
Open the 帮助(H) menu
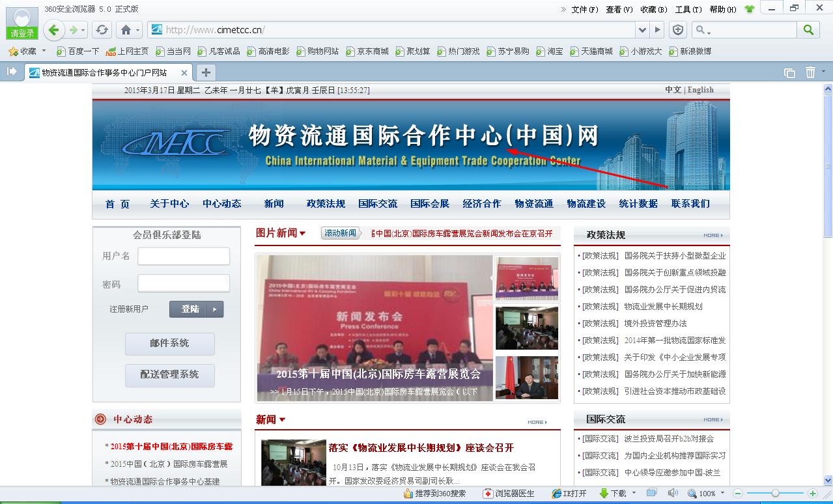click(722, 9)
